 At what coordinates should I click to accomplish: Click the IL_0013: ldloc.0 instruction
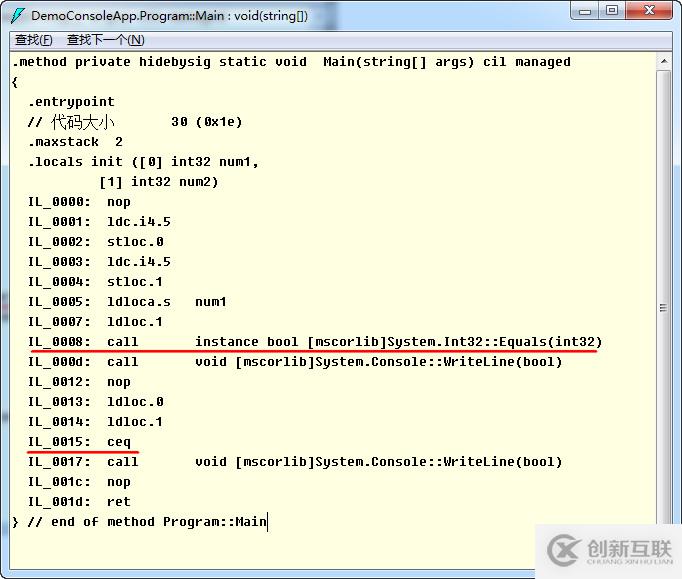(x=96, y=402)
